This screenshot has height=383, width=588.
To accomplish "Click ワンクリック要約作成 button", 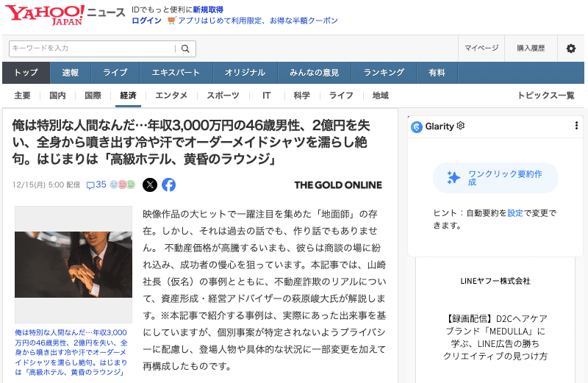I will 495,178.
